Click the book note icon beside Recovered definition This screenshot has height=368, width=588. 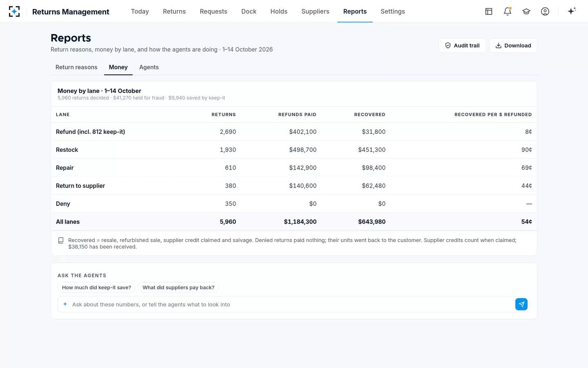61,240
